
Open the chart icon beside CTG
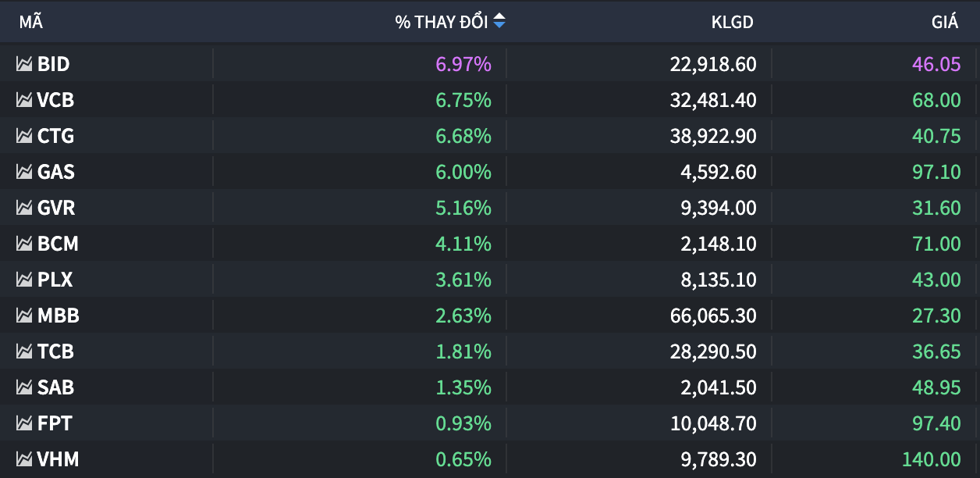pos(24,136)
